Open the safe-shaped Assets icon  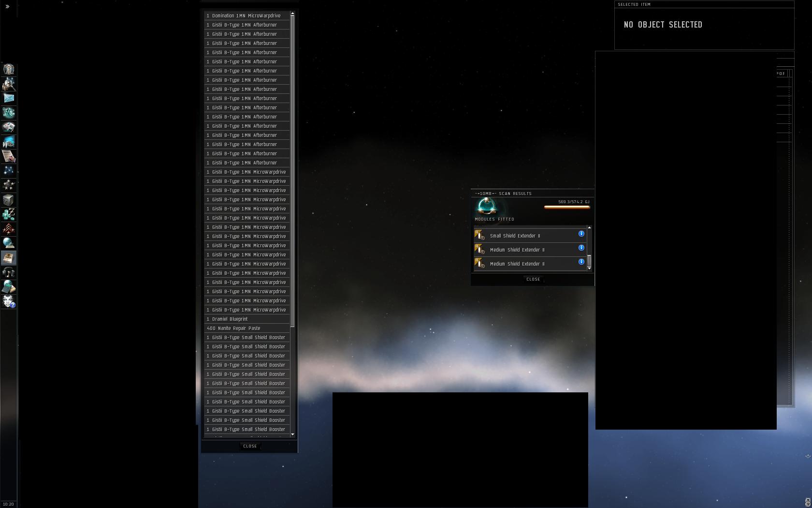pyautogui.click(x=9, y=200)
